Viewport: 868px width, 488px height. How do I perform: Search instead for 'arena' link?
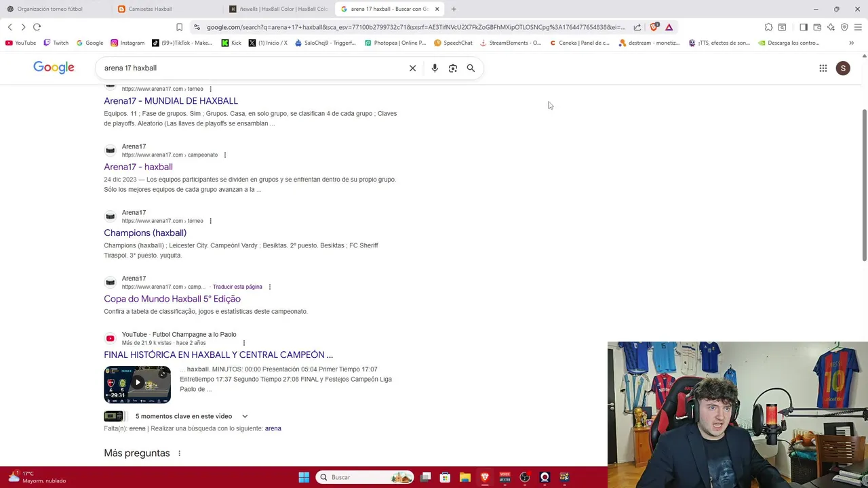point(273,428)
